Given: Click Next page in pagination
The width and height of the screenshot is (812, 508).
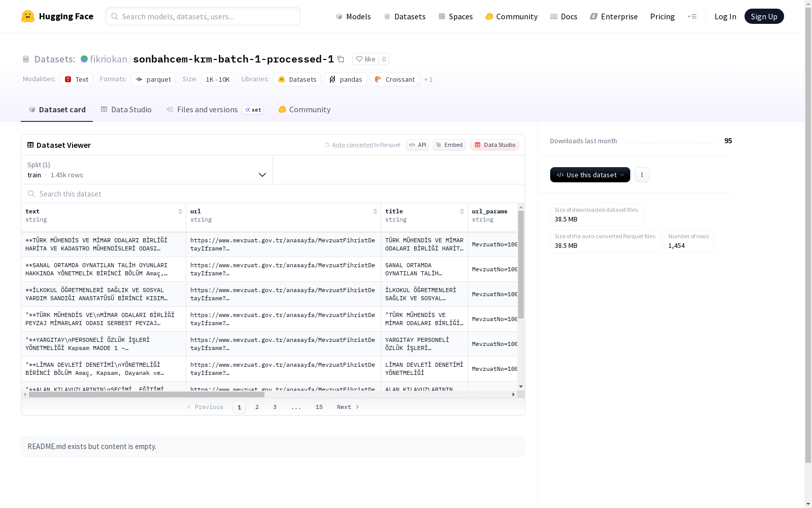Looking at the screenshot, I should [348, 407].
